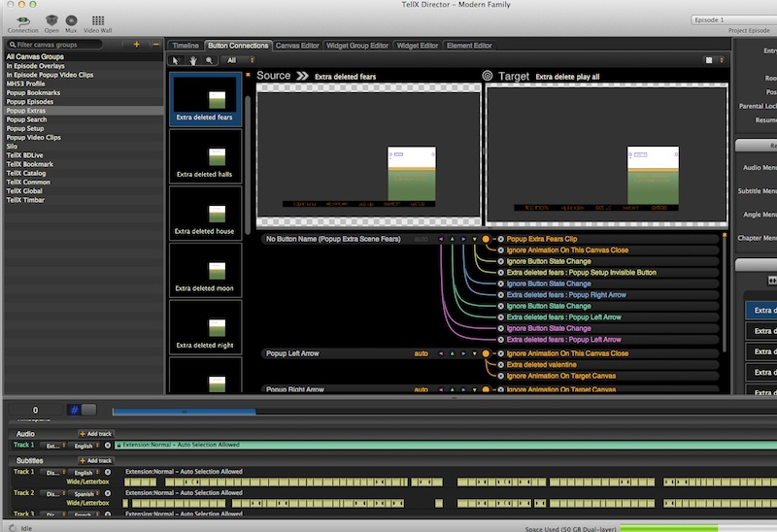
Task: Toggle the timeline hash mode switch
Action: (x=82, y=411)
